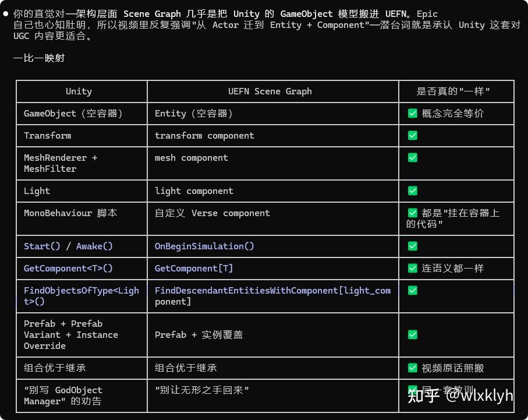This screenshot has height=420, width=528.
Task: Click the GetComponent<T>() code cell
Action: 82,269
